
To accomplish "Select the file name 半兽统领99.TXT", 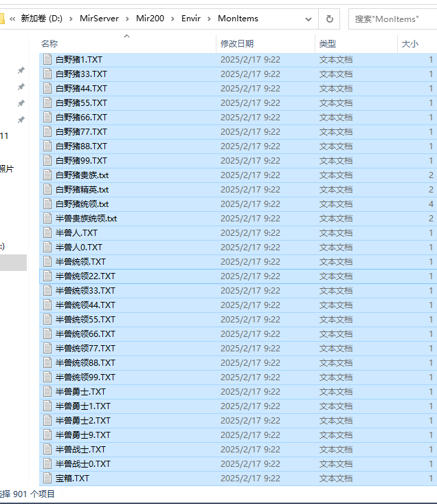I will point(85,377).
